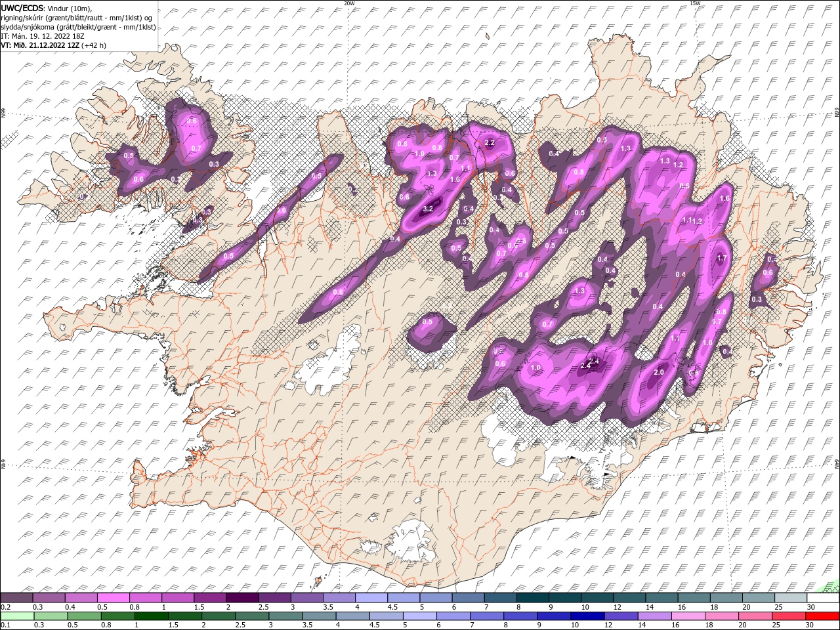The height and width of the screenshot is (630, 840).
Task: Click the light lavender 4 mm snow legend swatch
Action: pos(370,598)
